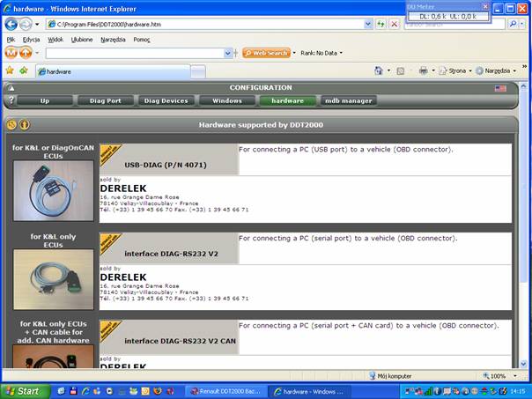Click Internet Explorer icon in quick launch
This screenshot has width=532, height=399.
[85, 391]
